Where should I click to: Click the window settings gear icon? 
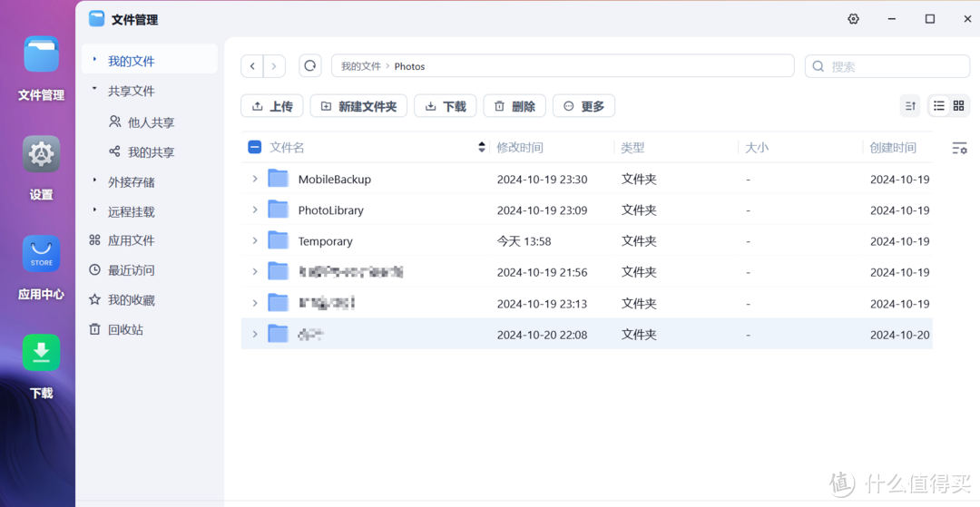click(853, 19)
